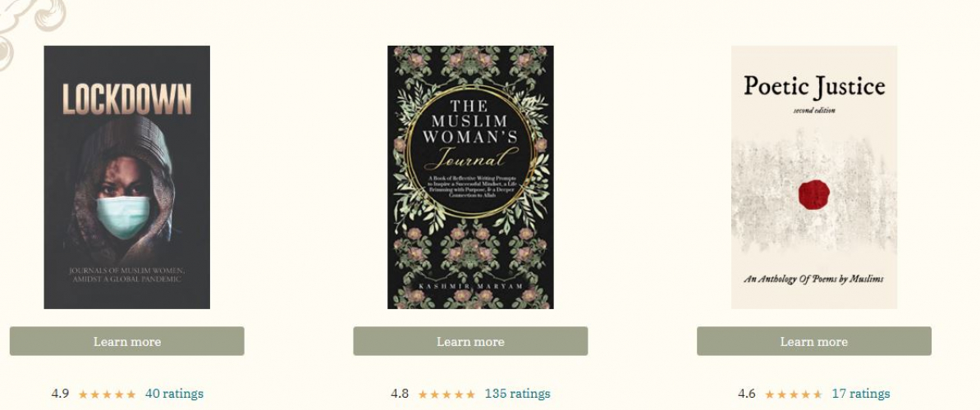The height and width of the screenshot is (410, 980).
Task: Click Learn more under Lockdown
Action: (x=127, y=341)
